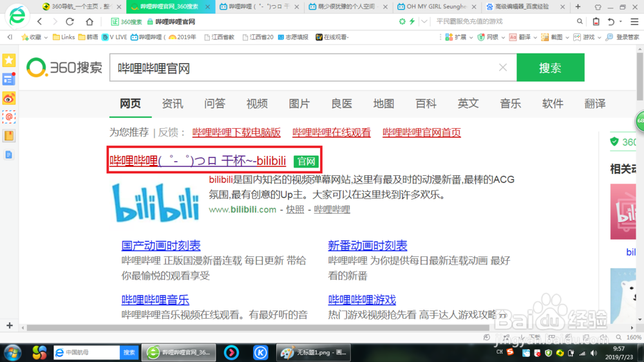This screenshot has width=644, height=362.
Task: Click the news feed sidebar icon with red dot
Action: click(9, 79)
